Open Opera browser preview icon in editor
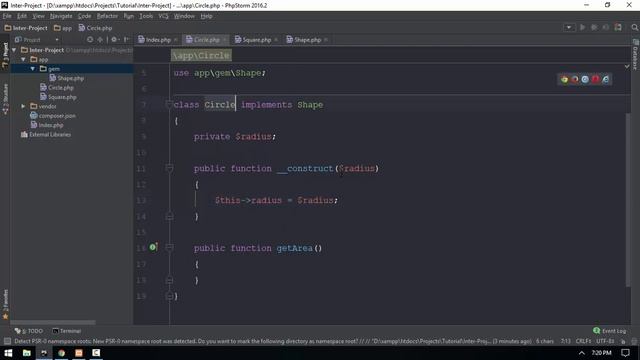Image resolution: width=640 pixels, height=360 pixels. (596, 80)
